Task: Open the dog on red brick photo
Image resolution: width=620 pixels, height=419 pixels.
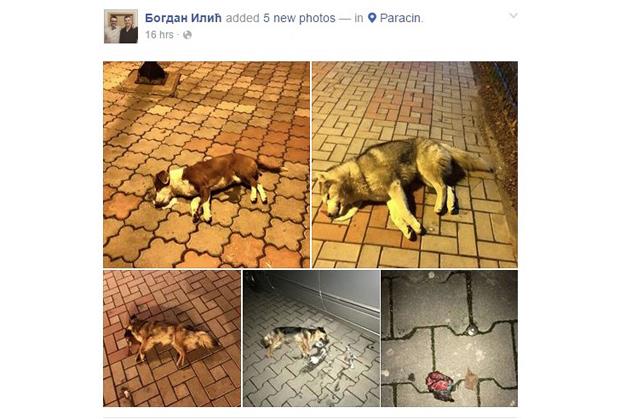Action: click(172, 338)
